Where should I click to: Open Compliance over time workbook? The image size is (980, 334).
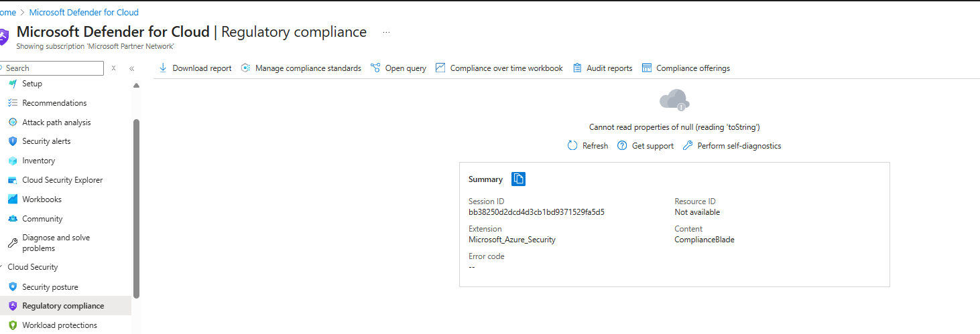coord(499,68)
